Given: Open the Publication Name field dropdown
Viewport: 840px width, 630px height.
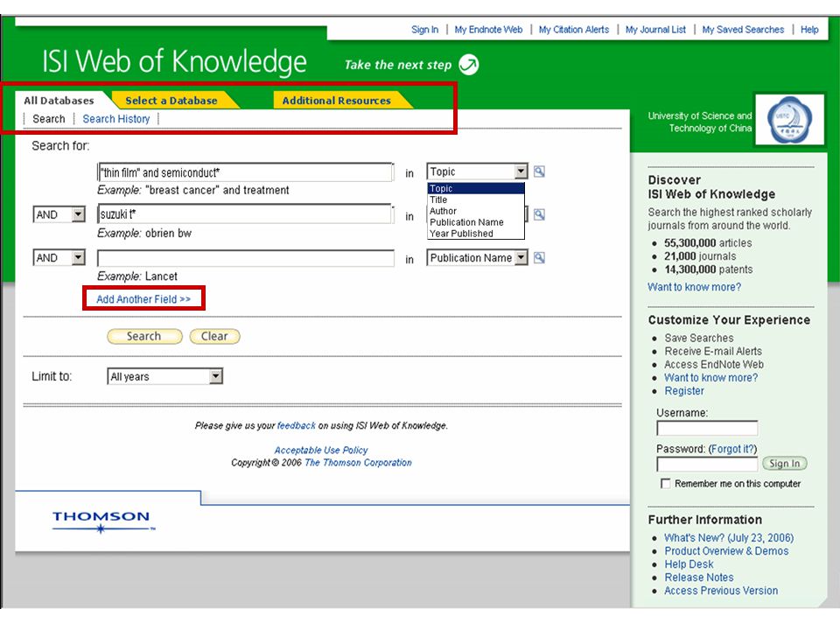Looking at the screenshot, I should click(x=477, y=257).
